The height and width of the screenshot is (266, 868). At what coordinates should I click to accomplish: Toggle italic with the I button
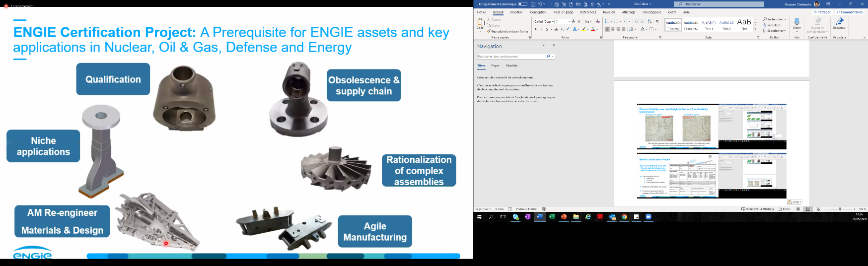coord(542,29)
